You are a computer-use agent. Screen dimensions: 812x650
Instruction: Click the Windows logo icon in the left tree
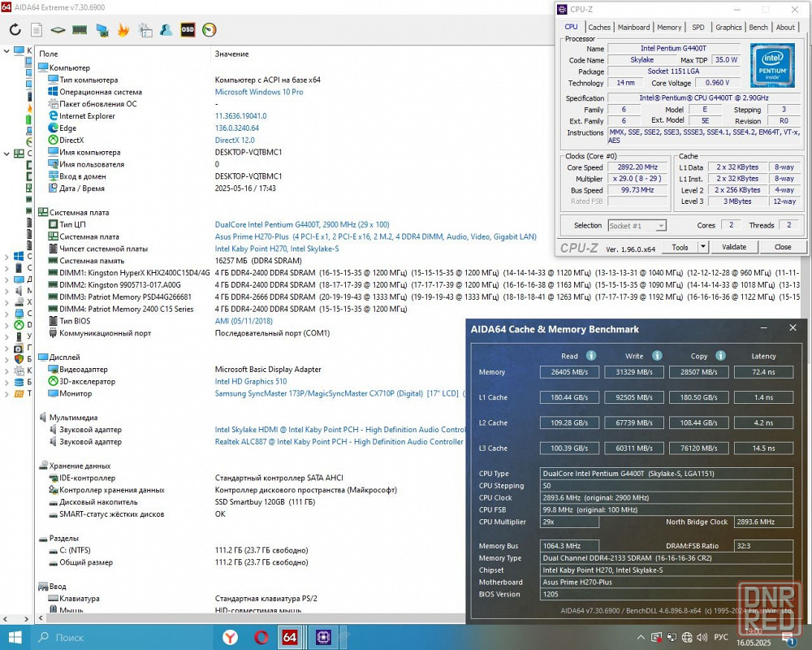coord(19,256)
